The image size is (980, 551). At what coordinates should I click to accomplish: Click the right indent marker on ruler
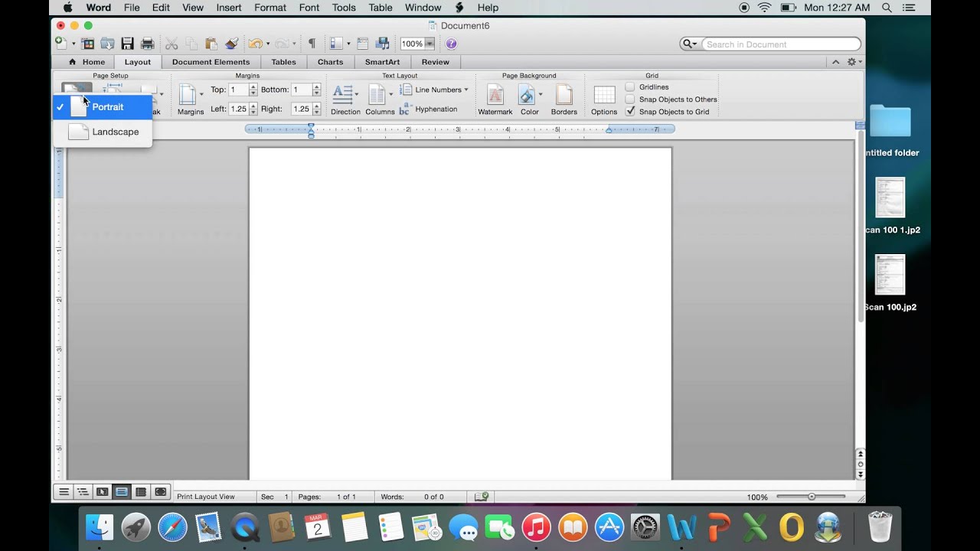click(609, 131)
